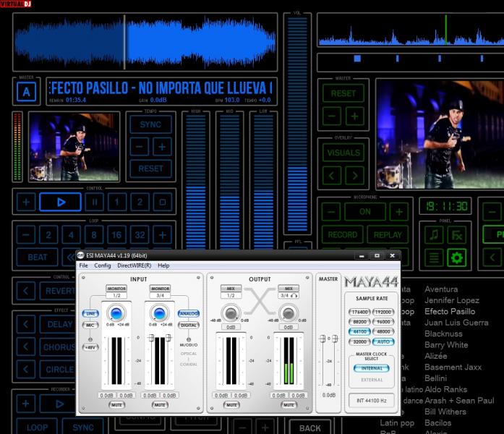Viewport: 504px width, 434px height.
Task: Select next overlay visual arrow
Action: [x=354, y=175]
